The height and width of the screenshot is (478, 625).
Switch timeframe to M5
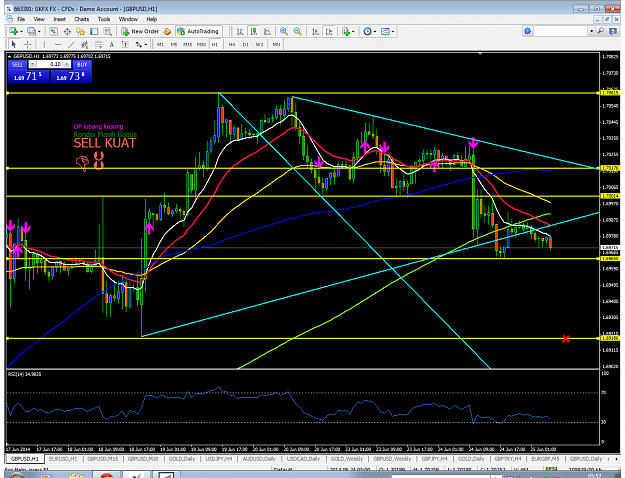click(174, 45)
